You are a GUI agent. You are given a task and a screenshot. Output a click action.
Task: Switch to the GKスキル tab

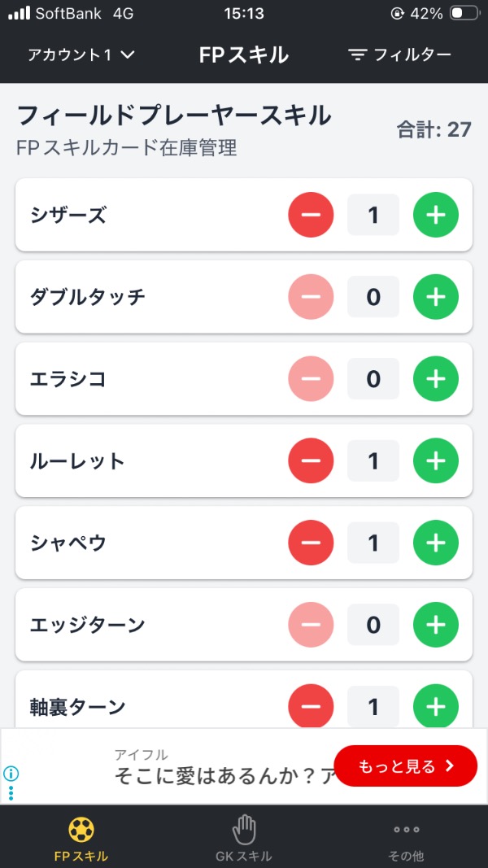pyautogui.click(x=244, y=839)
